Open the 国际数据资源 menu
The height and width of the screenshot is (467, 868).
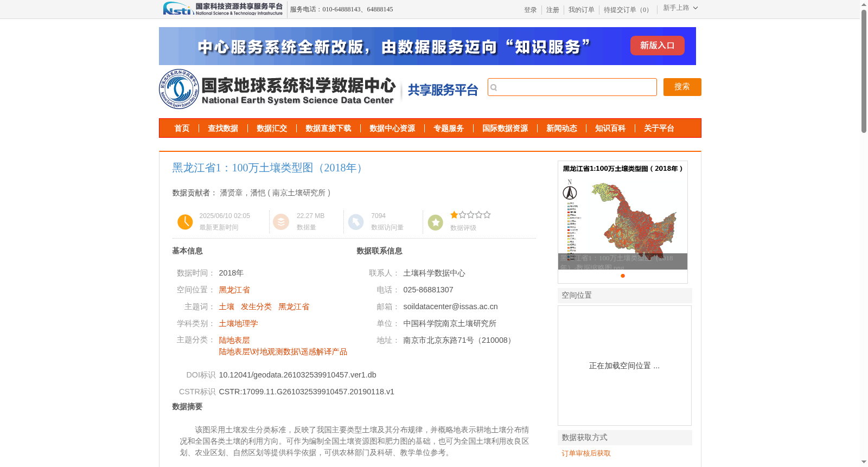click(505, 129)
